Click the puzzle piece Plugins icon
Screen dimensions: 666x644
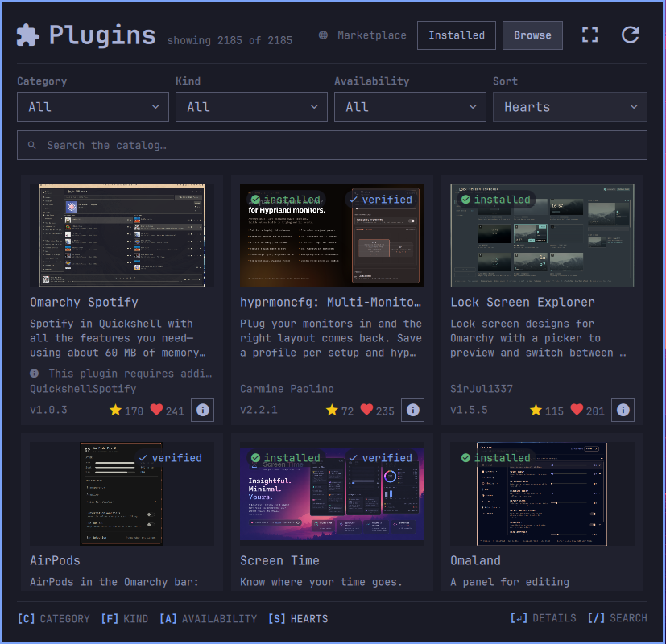27,35
